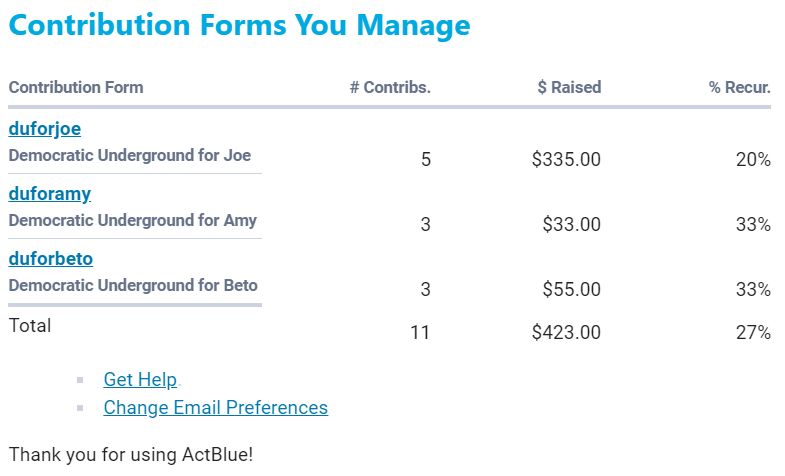Click the % Recur. column header
Viewport: 785px width, 476px height.
click(740, 87)
